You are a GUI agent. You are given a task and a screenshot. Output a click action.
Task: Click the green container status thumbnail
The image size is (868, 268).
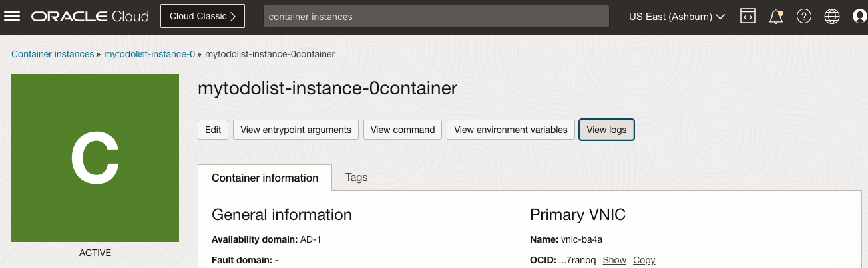(x=95, y=158)
